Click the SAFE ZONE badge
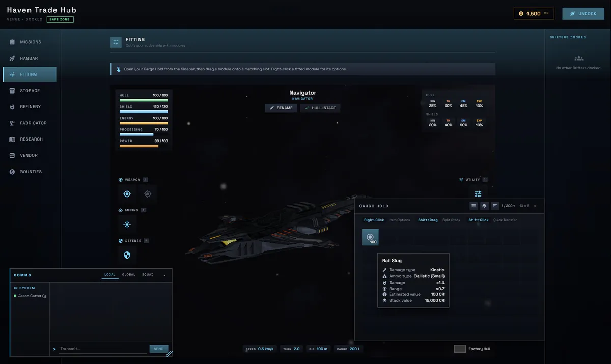 (x=61, y=19)
